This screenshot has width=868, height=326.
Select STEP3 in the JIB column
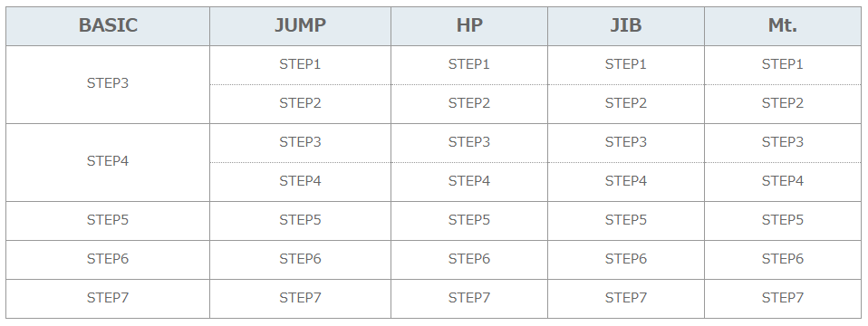[626, 142]
